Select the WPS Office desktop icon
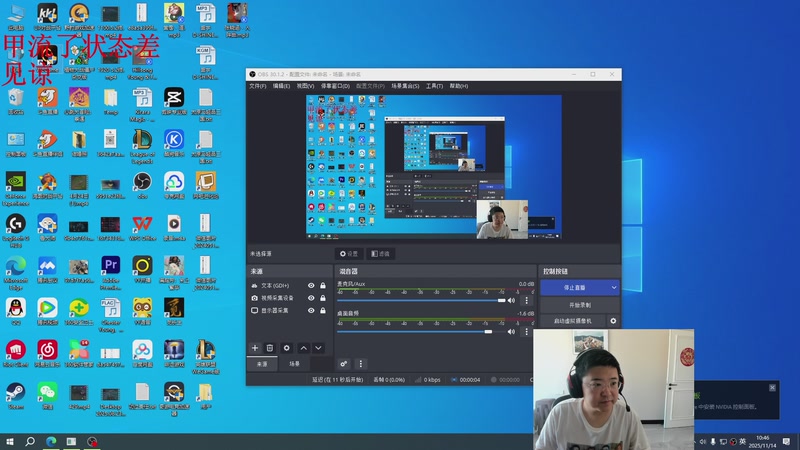 tap(142, 228)
